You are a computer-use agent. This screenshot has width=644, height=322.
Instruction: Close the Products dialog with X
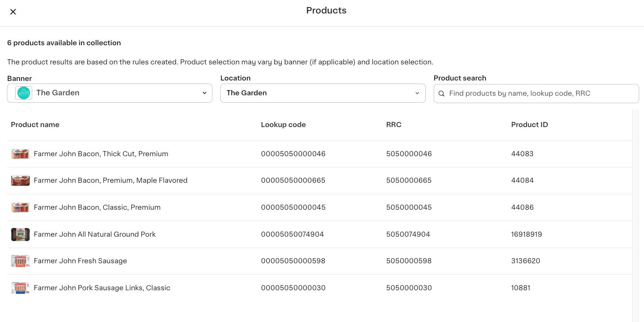(13, 12)
